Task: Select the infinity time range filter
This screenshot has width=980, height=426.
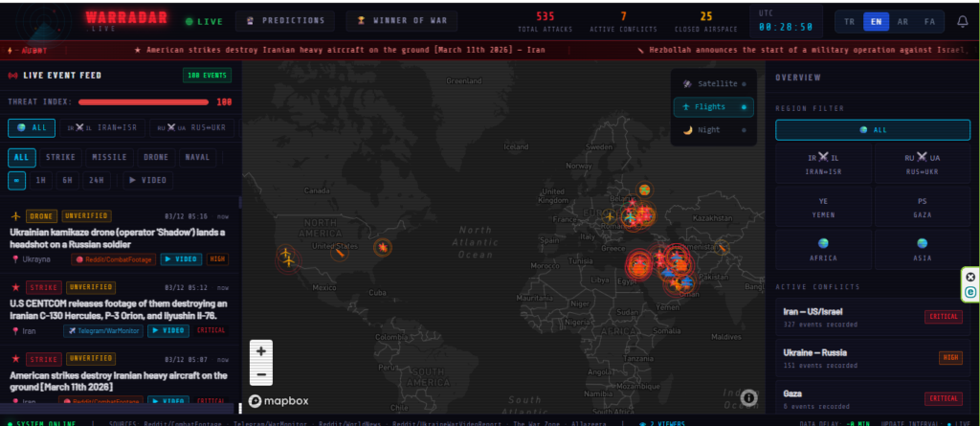Action: coord(16,179)
